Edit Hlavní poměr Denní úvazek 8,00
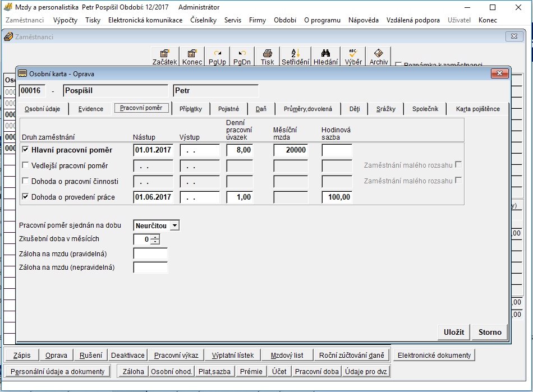 240,150
